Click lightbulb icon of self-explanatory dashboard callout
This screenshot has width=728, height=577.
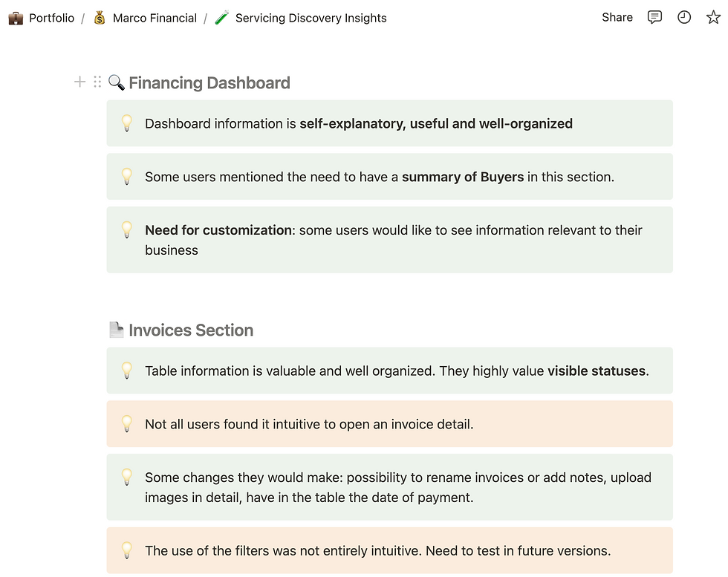pyautogui.click(x=127, y=123)
